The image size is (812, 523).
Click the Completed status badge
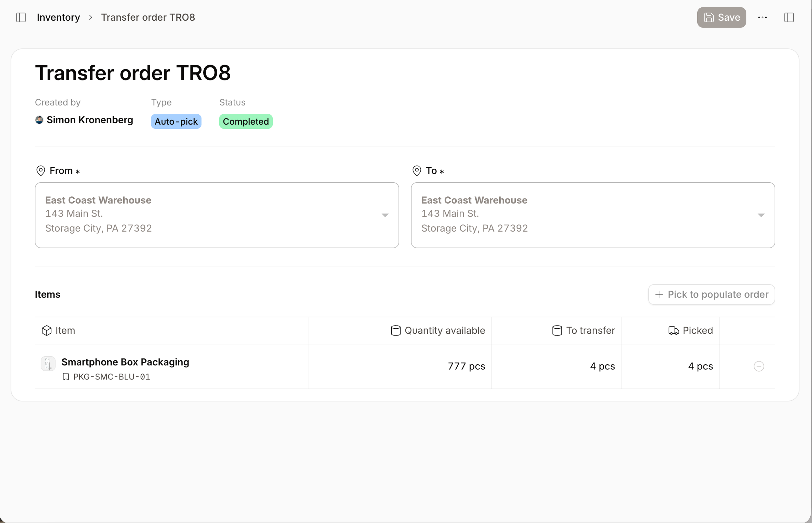(x=246, y=121)
